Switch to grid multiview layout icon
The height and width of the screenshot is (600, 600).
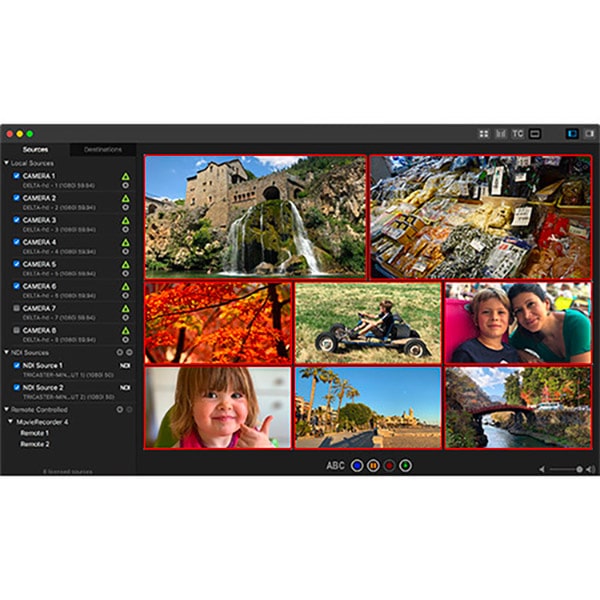[x=484, y=133]
